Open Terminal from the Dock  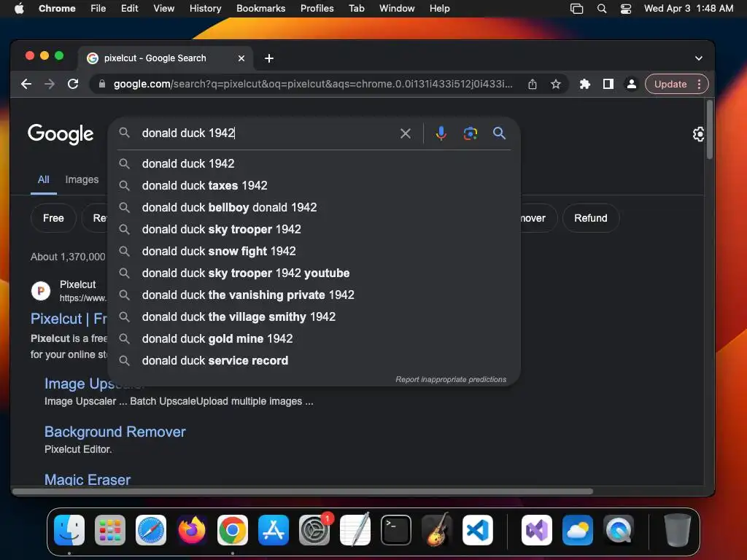[396, 530]
